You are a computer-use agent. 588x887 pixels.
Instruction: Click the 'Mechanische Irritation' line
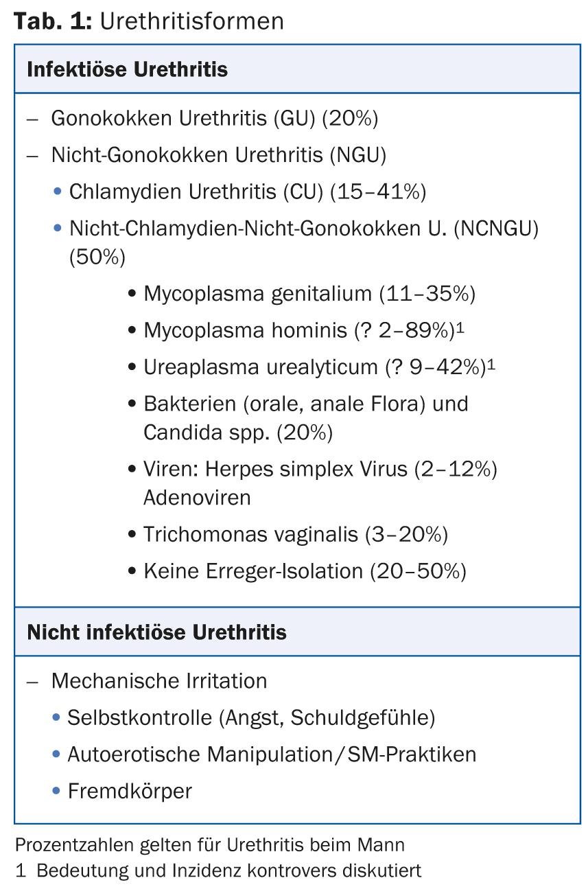coord(158,681)
